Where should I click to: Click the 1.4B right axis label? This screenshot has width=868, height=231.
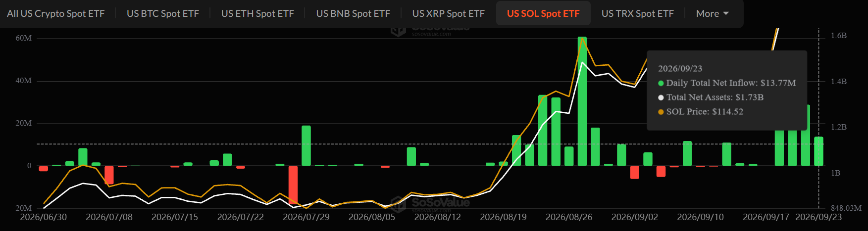point(839,82)
